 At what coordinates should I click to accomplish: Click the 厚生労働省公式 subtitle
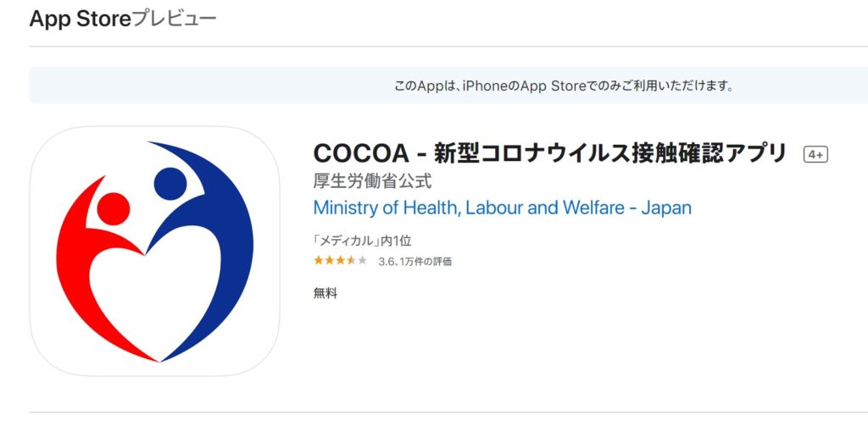373,181
